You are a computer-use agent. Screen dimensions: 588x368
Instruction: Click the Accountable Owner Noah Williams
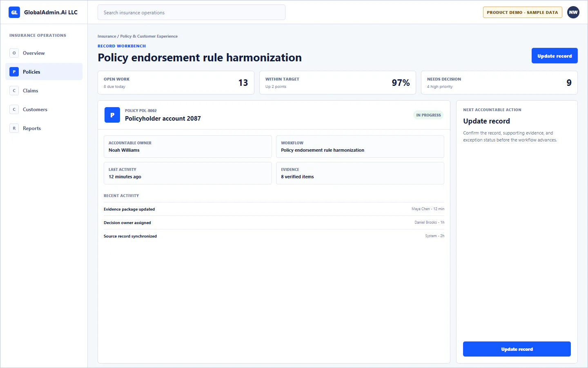pyautogui.click(x=188, y=146)
